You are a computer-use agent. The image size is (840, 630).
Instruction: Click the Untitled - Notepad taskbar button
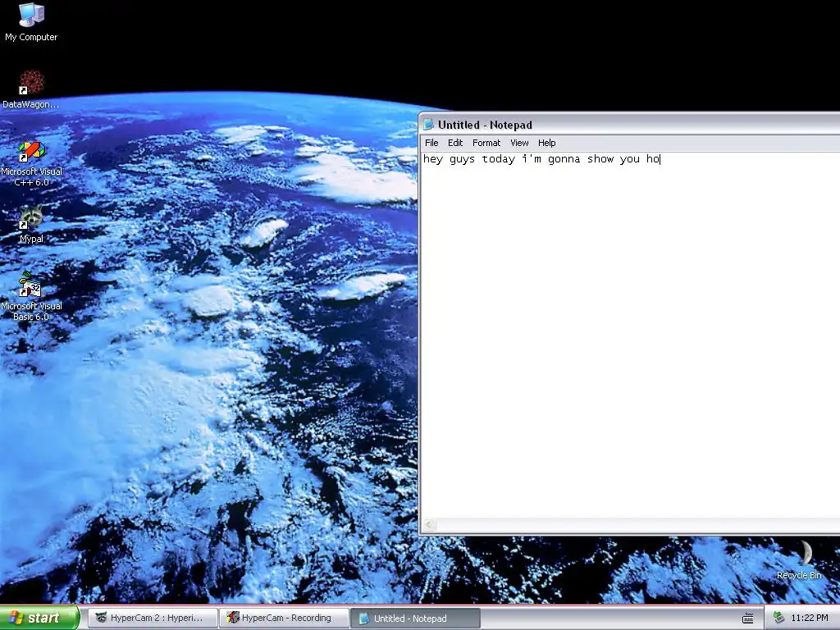coord(415,619)
